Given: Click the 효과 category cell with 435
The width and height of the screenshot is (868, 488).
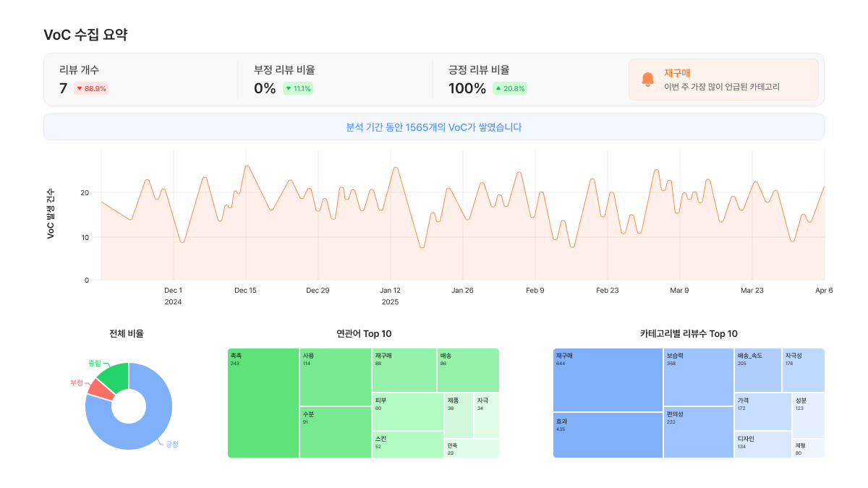Looking at the screenshot, I should [x=608, y=435].
